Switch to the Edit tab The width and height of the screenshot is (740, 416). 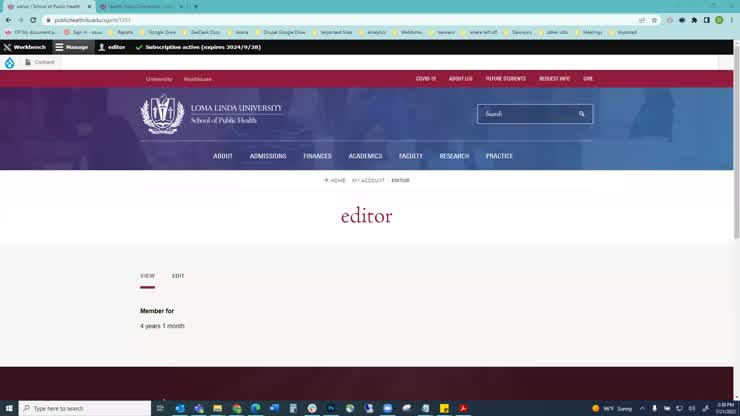click(x=178, y=276)
